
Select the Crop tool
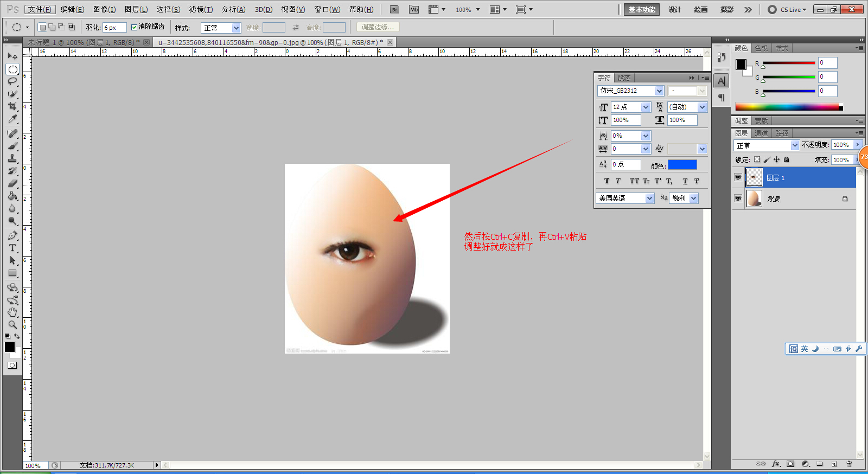(12, 106)
